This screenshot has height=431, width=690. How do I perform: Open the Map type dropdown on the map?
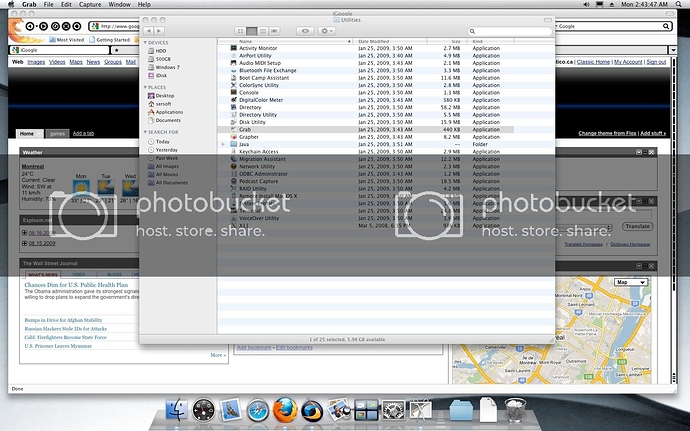tap(631, 282)
